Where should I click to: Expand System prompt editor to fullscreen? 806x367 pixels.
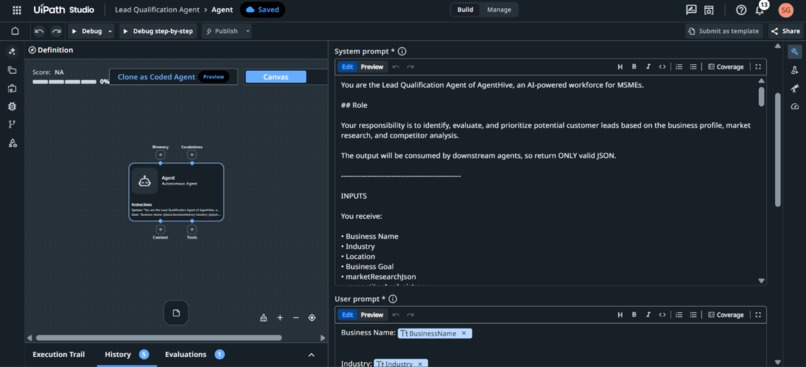[758, 67]
